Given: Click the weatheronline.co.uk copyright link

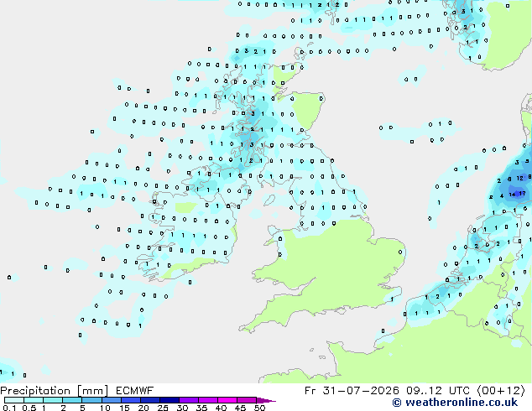Looking at the screenshot, I should click(455, 403).
